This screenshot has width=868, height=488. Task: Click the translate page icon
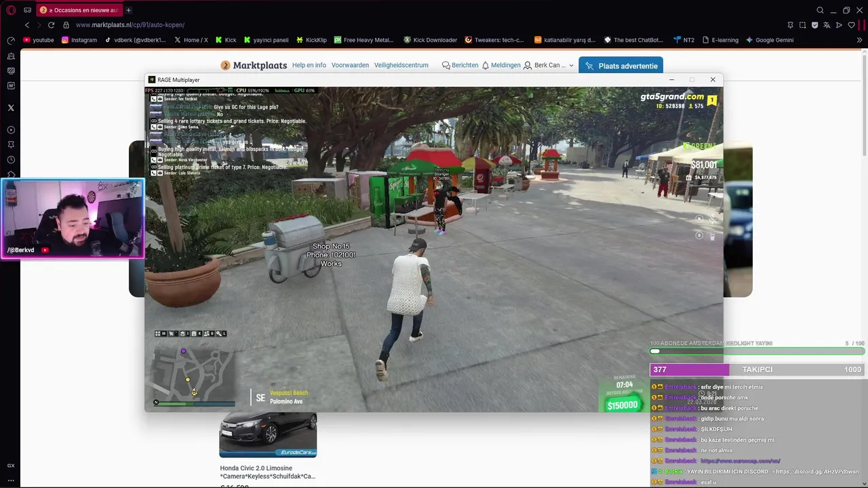(827, 25)
